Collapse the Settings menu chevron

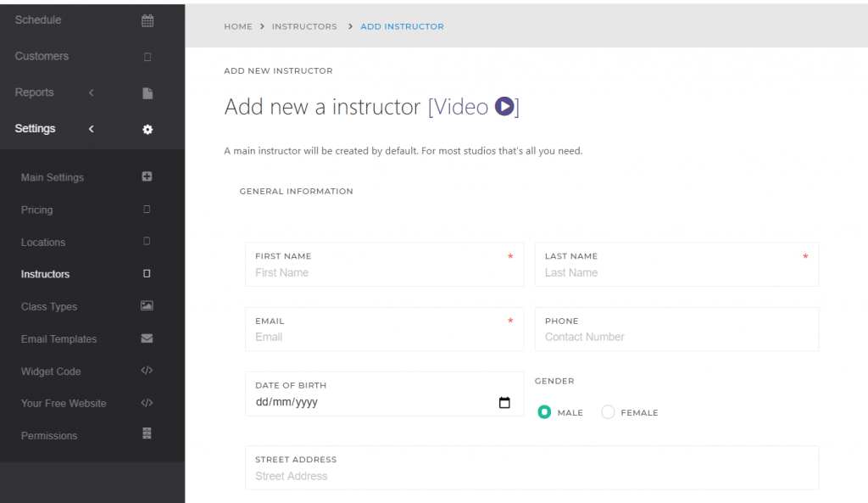click(91, 129)
